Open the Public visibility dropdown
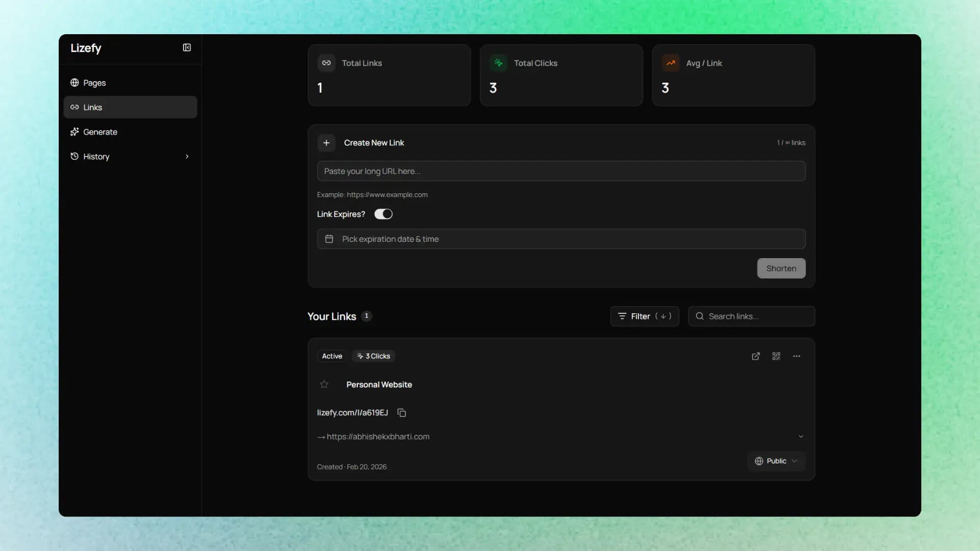Image resolution: width=980 pixels, height=551 pixels. click(x=776, y=461)
